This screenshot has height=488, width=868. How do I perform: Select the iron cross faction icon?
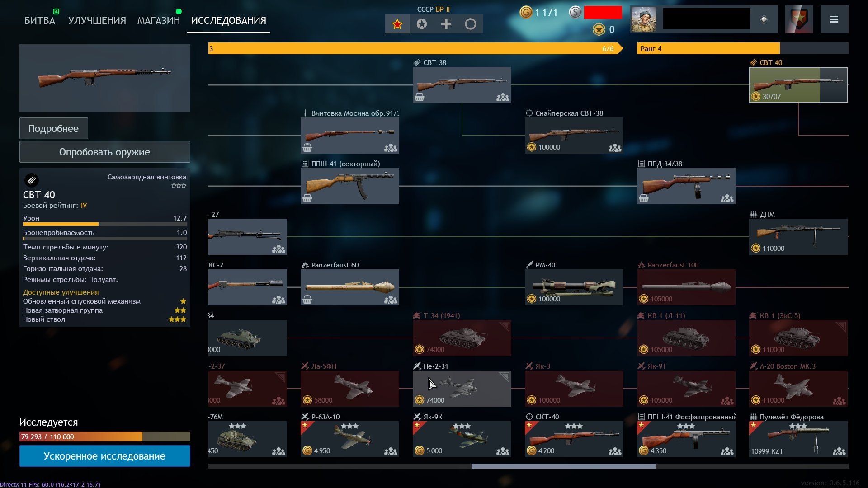tap(446, 24)
